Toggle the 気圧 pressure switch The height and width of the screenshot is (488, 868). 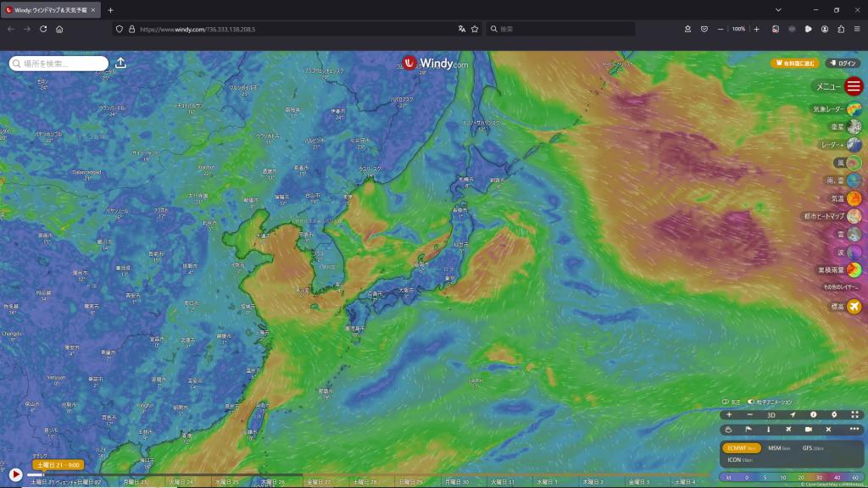tap(726, 402)
